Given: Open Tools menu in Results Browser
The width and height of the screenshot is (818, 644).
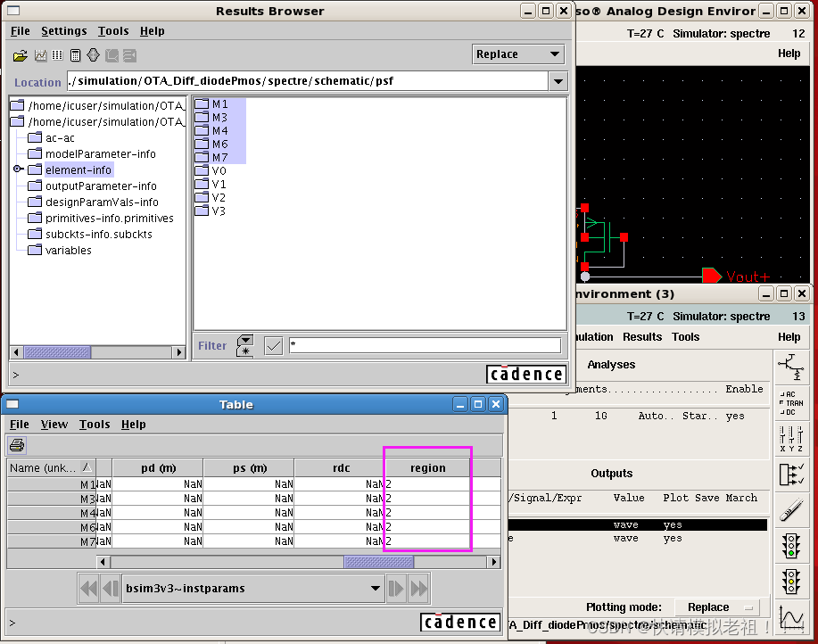Looking at the screenshot, I should pos(113,30).
